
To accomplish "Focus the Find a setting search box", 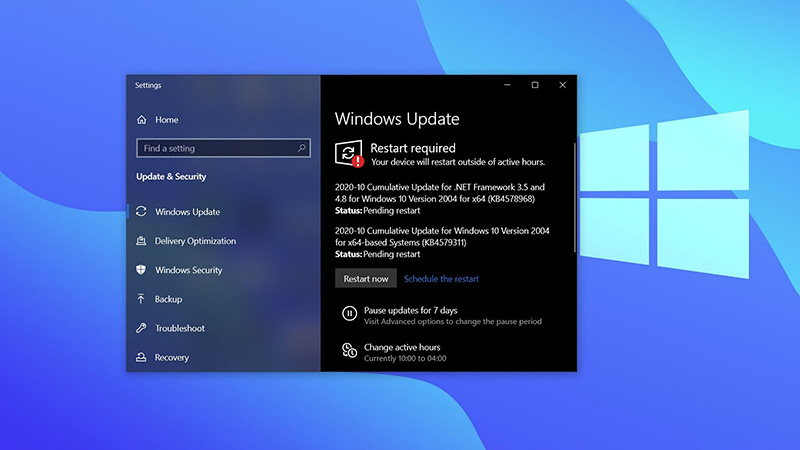I will 223,148.
